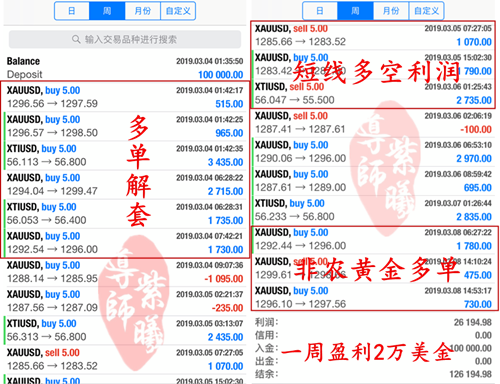This screenshot has width=500, height=384.
Task: Open XTIUSD buy trade 56.113 → 56.800
Action: point(125,155)
